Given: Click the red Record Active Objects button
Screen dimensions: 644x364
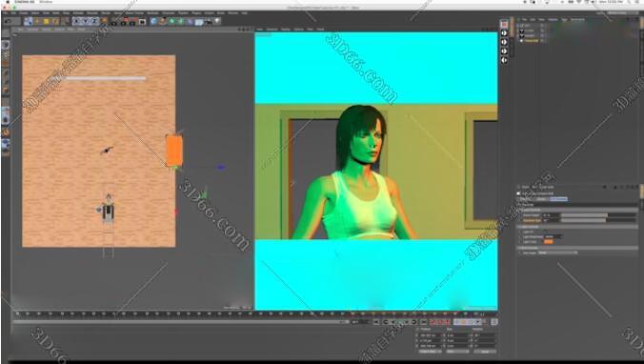Looking at the screenshot, I should [433, 322].
